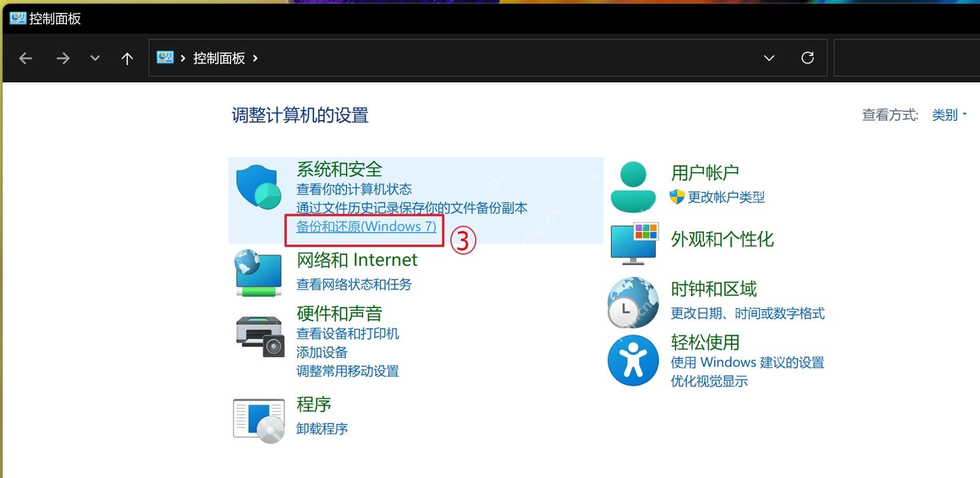The image size is (980, 478).
Task: Open 外观和个性化 category heading
Action: [x=722, y=239]
